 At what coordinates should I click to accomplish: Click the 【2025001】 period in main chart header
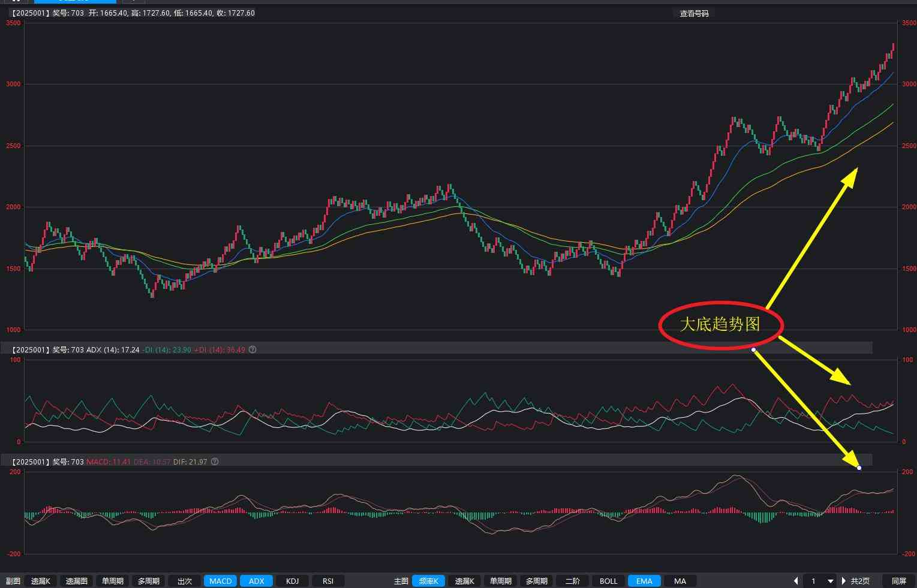click(30, 13)
